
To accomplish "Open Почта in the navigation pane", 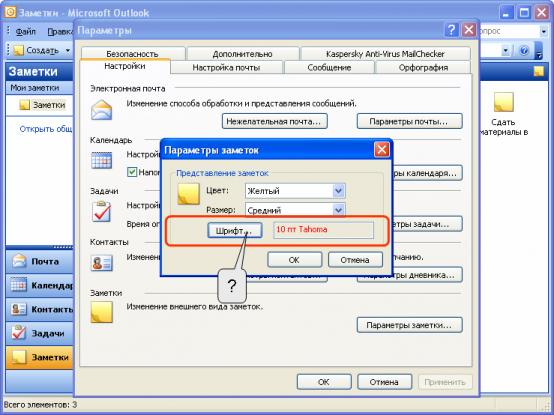I will pos(39,262).
